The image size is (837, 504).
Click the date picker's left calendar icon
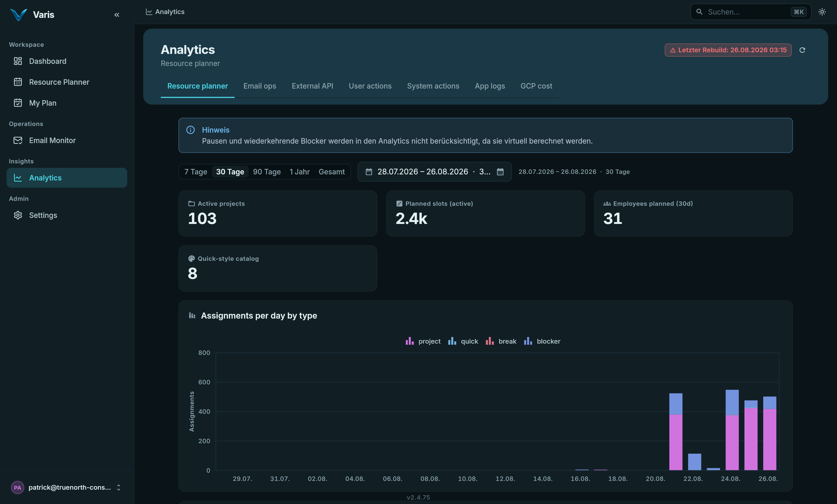[369, 172]
